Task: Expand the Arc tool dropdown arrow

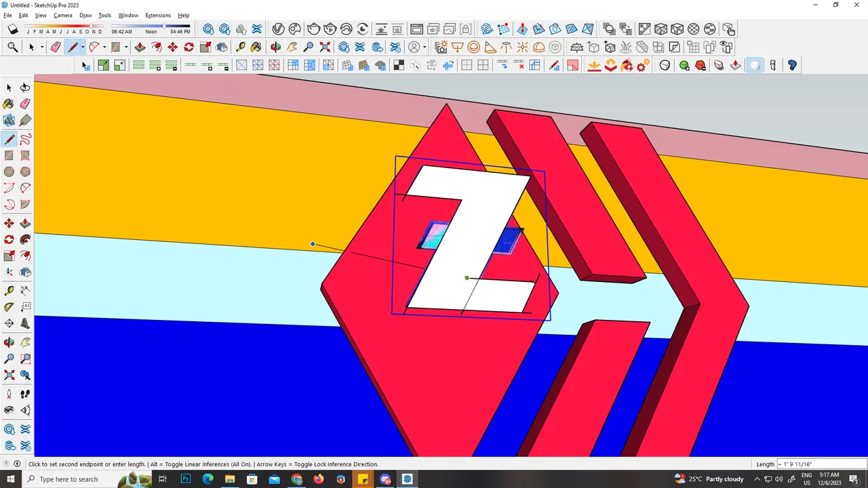Action: point(104,47)
